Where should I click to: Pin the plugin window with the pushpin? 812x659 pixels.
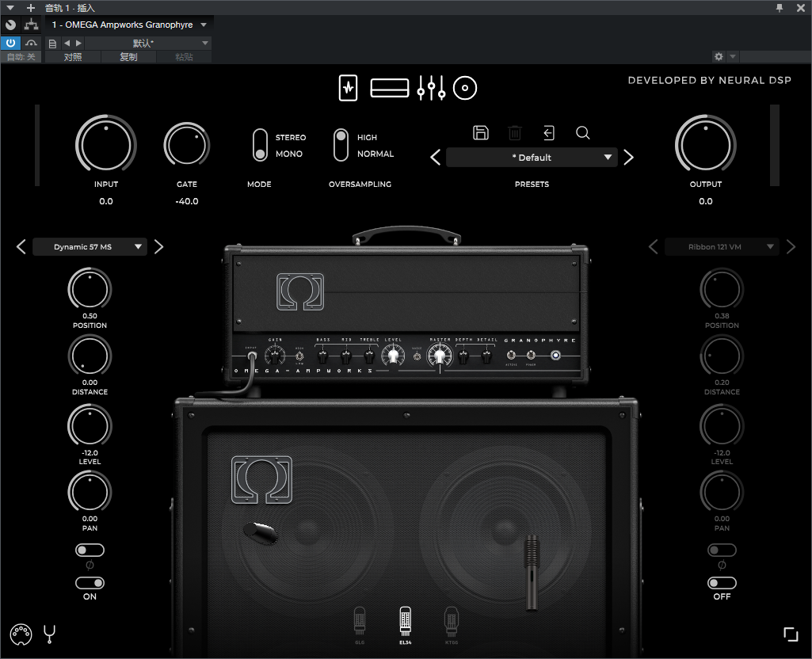pos(780,8)
